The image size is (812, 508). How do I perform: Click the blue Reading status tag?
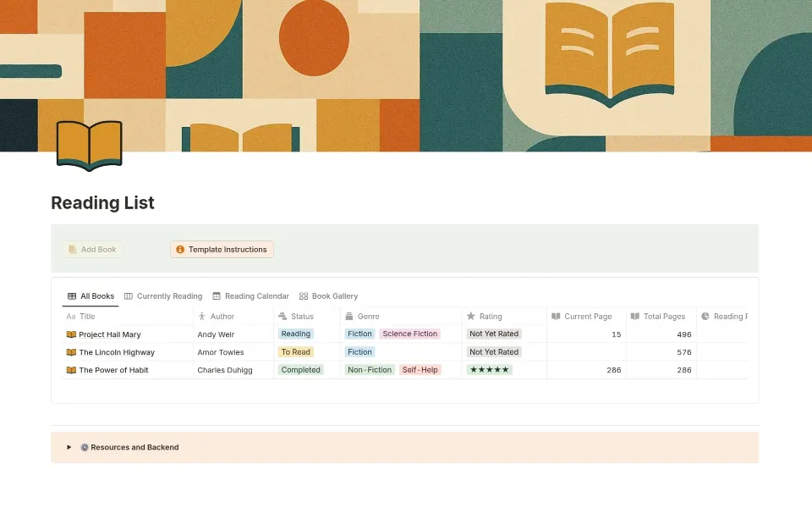click(x=296, y=334)
